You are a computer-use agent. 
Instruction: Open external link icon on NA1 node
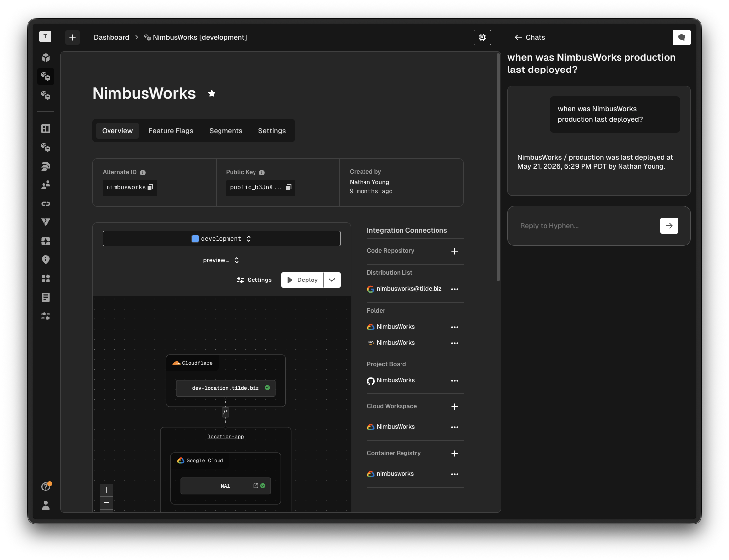255,486
